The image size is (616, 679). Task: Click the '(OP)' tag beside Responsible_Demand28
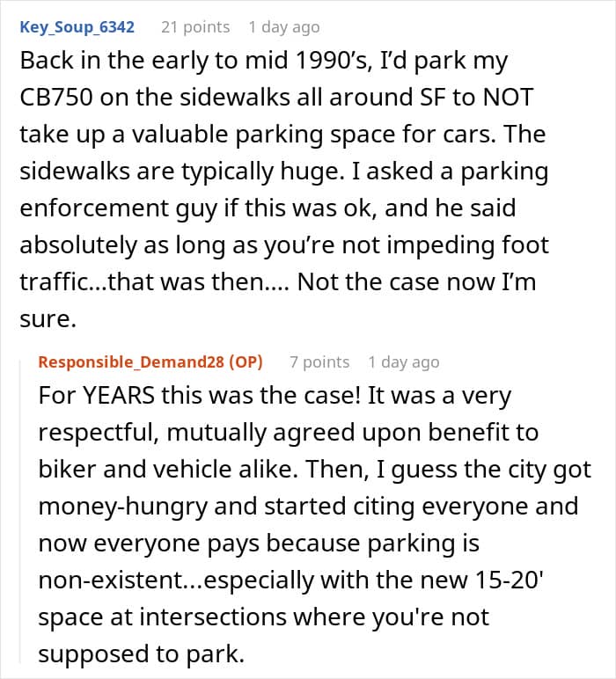pyautogui.click(x=246, y=362)
